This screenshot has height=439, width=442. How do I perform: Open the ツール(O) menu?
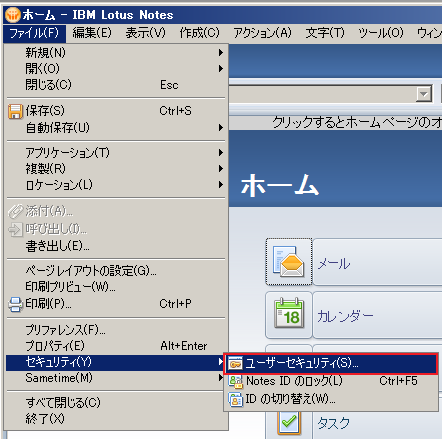(381, 33)
